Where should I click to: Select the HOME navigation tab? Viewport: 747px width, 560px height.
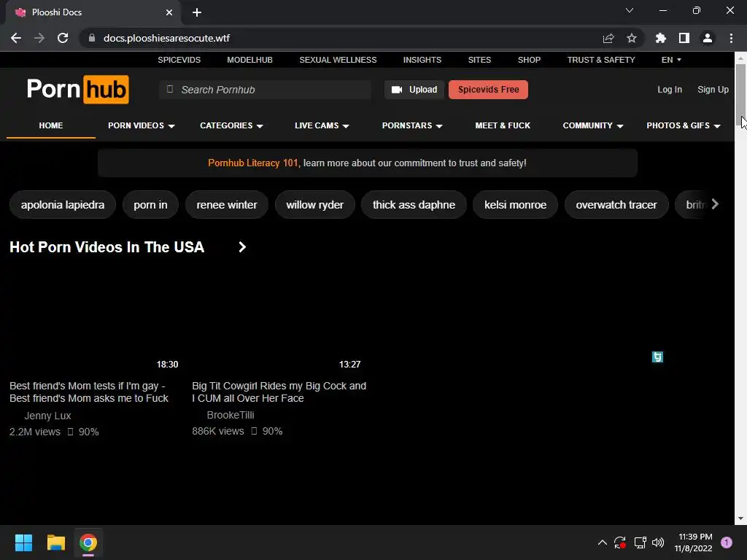click(51, 125)
